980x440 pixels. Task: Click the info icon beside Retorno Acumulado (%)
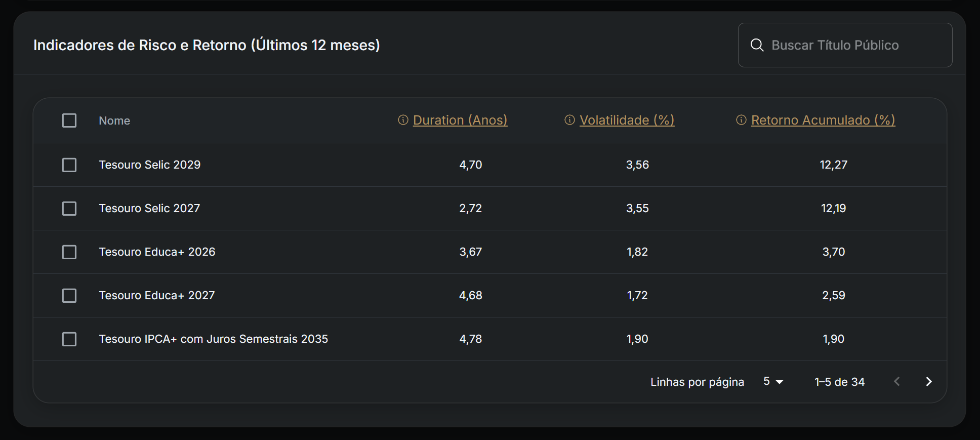coord(741,120)
